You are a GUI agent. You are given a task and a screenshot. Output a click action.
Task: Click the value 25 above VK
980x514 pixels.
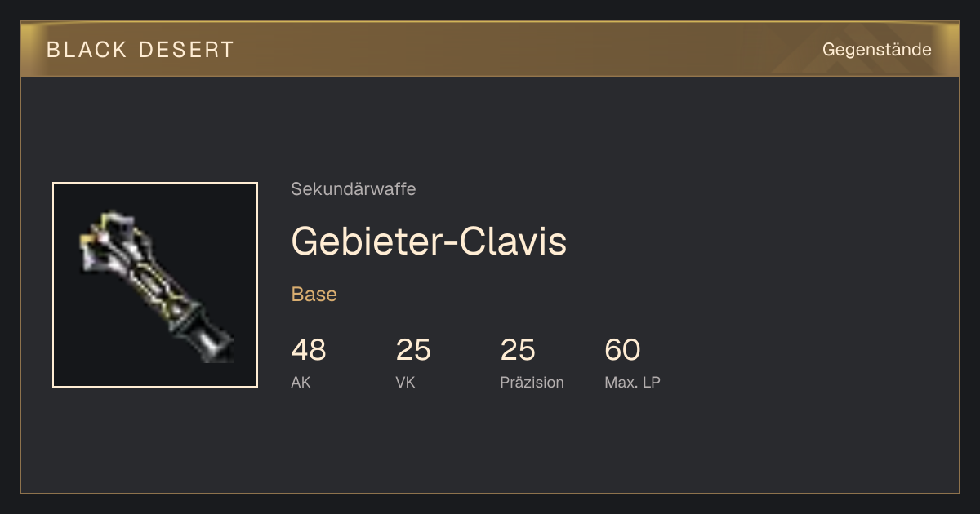413,350
